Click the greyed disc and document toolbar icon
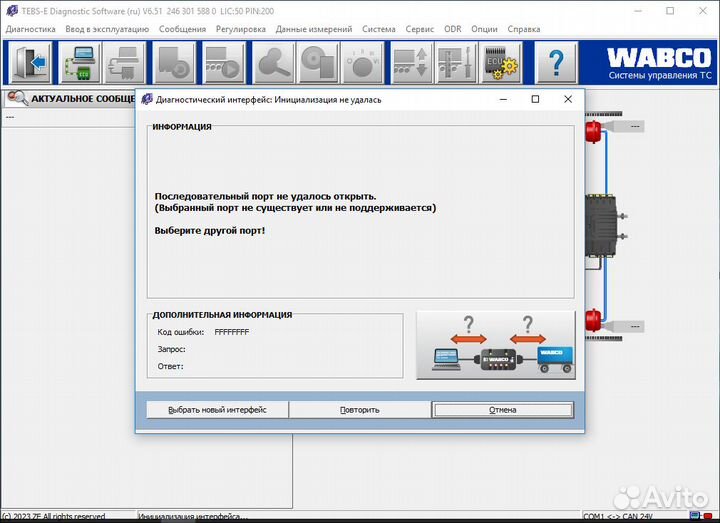Screen dimensions: 720x523 pyautogui.click(x=318, y=62)
